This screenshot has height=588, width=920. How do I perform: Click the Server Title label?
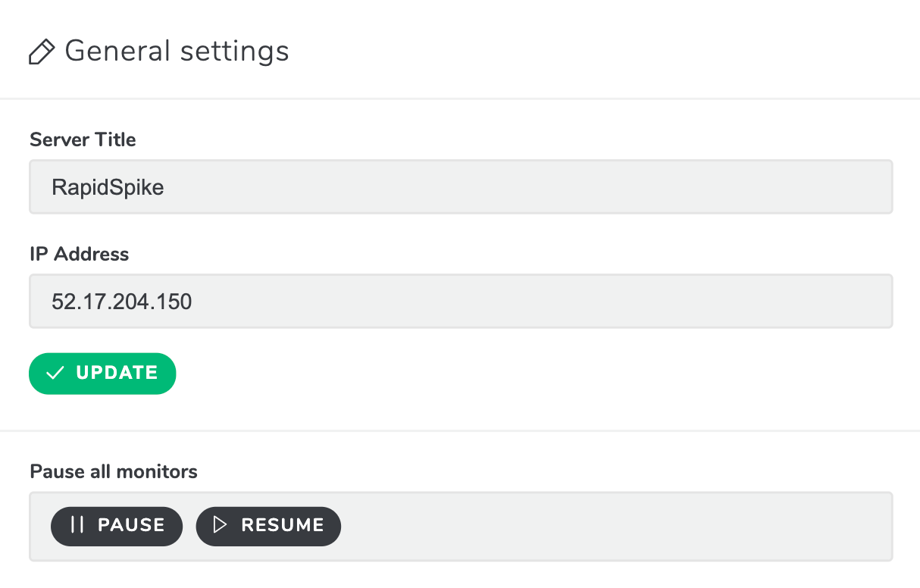[x=83, y=139]
